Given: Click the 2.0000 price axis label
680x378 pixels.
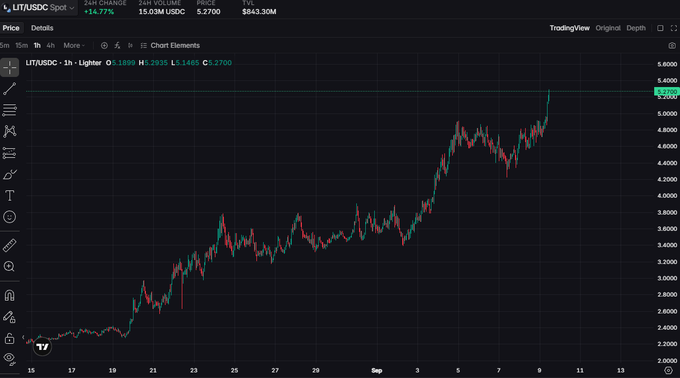Looking at the screenshot, I should click(x=667, y=361).
